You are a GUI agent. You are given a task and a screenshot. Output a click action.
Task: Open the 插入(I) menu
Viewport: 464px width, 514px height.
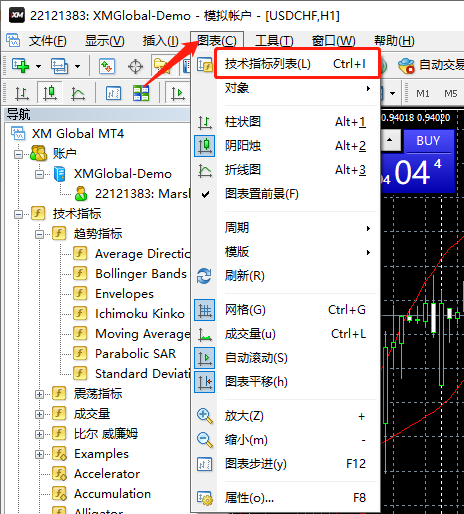tap(161, 41)
